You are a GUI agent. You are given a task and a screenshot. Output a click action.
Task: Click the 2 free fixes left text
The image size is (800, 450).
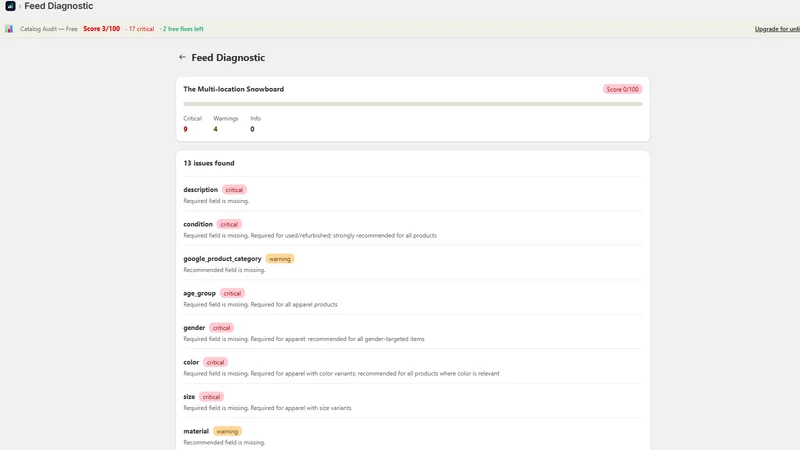coord(182,29)
